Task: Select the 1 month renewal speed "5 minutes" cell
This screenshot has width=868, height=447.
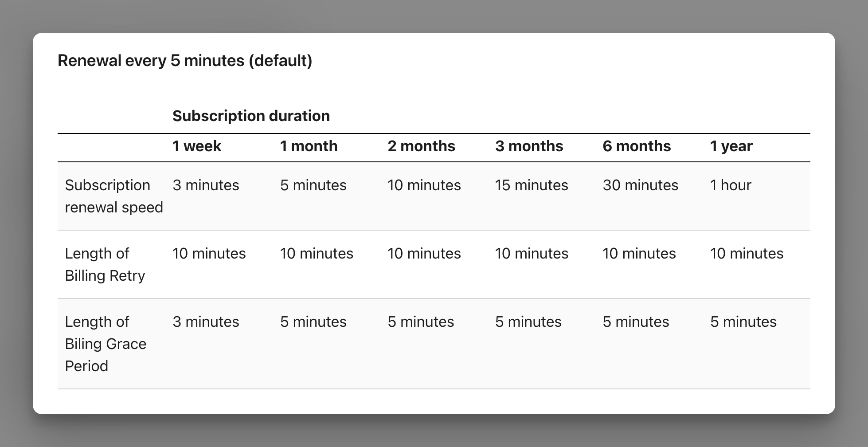Action: click(313, 185)
